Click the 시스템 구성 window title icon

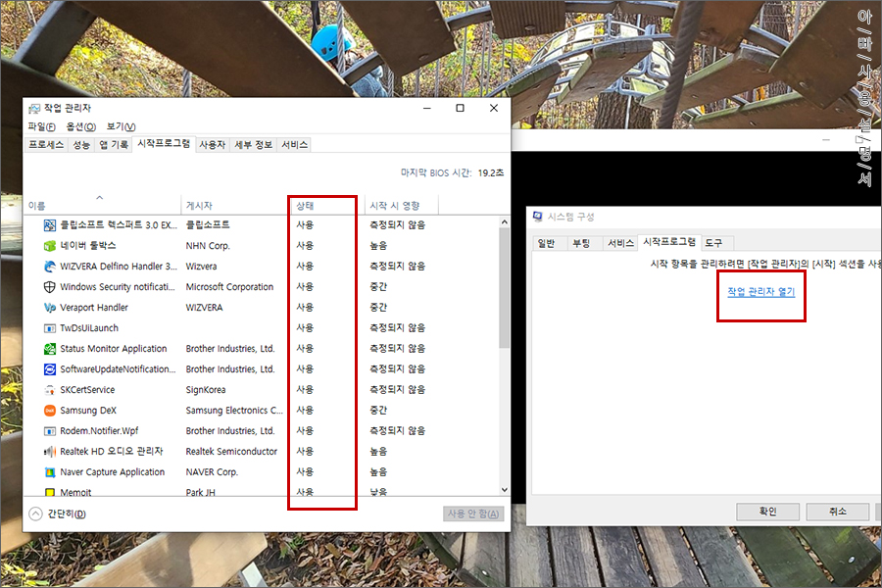[538, 217]
